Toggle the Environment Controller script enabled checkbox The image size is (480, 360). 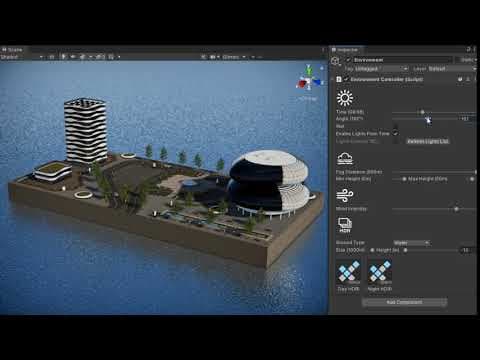[346, 79]
